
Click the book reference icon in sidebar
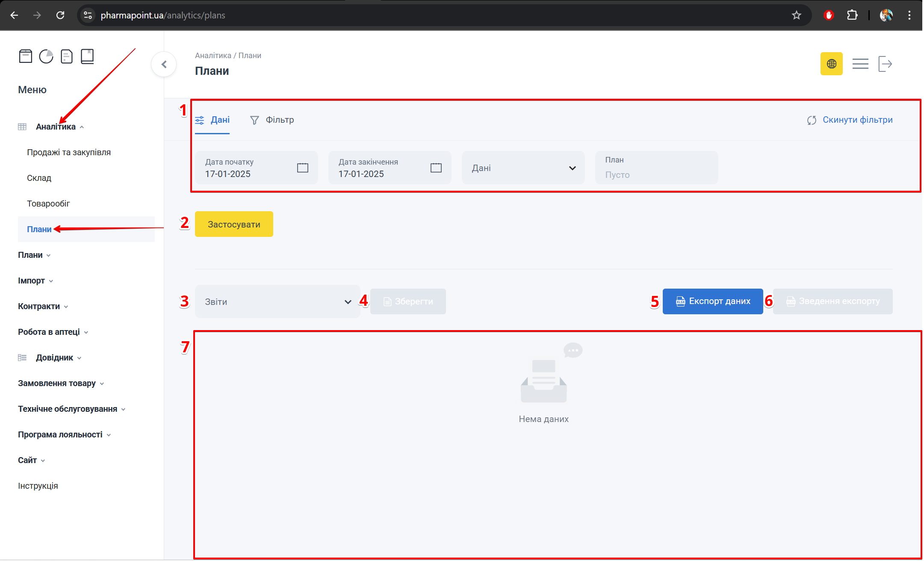(x=87, y=56)
